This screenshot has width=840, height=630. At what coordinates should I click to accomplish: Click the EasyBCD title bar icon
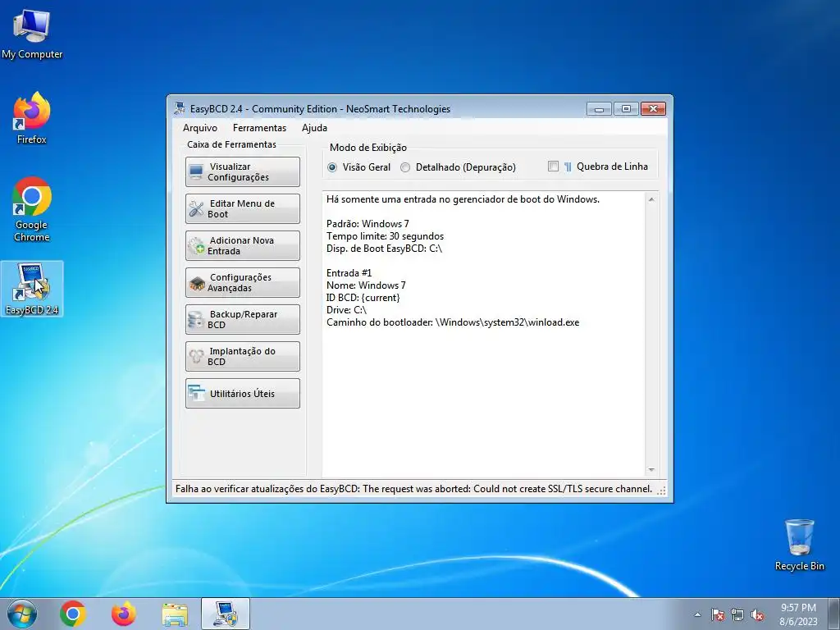click(x=180, y=108)
